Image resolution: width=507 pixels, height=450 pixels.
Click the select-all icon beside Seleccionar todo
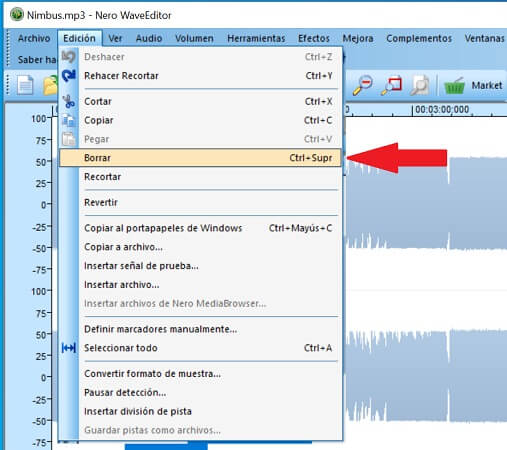[69, 348]
